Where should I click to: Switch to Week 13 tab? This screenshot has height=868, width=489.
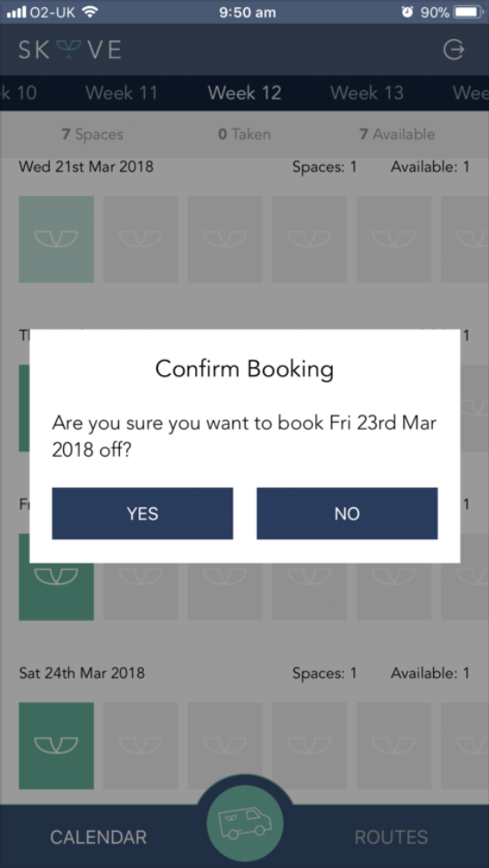click(367, 92)
